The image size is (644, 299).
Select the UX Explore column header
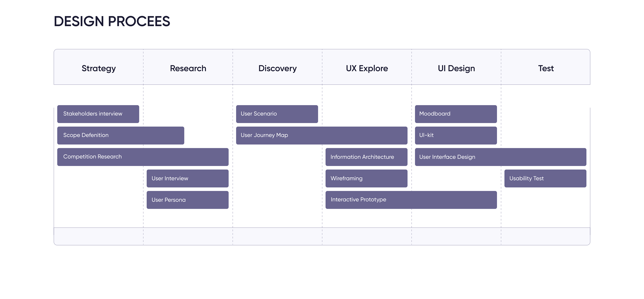pyautogui.click(x=367, y=68)
